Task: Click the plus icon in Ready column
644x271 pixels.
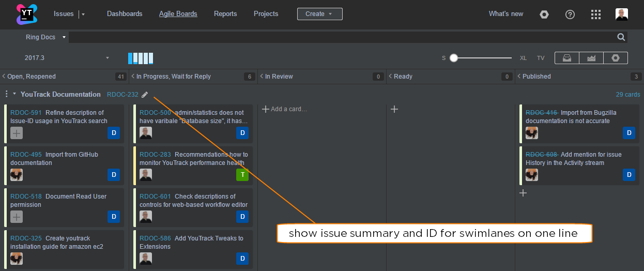Action: [x=394, y=109]
